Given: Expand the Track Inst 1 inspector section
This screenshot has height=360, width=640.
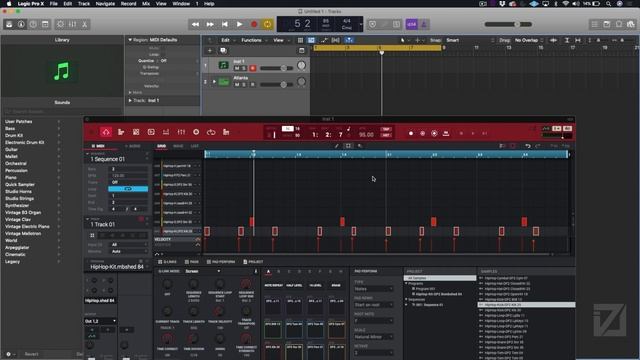Looking at the screenshot, I should tap(130, 100).
